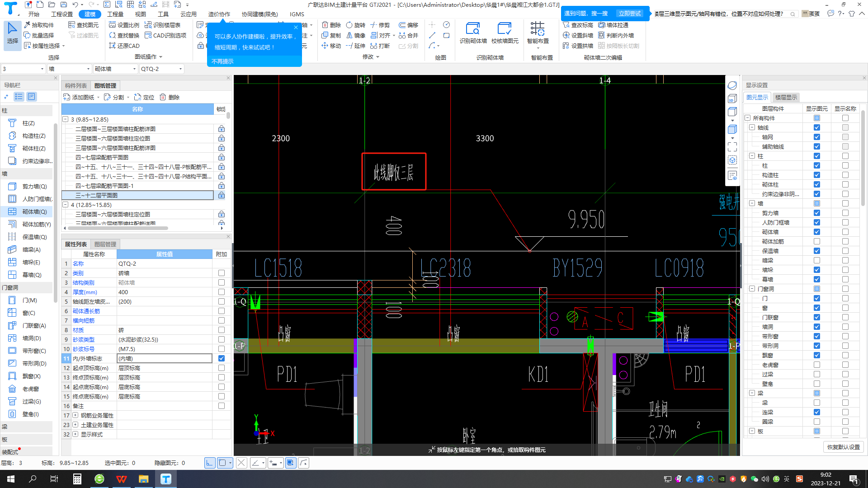Image resolution: width=868 pixels, height=488 pixels.
Task: Expand 钢筋业务属性 in property list
Action: click(75, 415)
